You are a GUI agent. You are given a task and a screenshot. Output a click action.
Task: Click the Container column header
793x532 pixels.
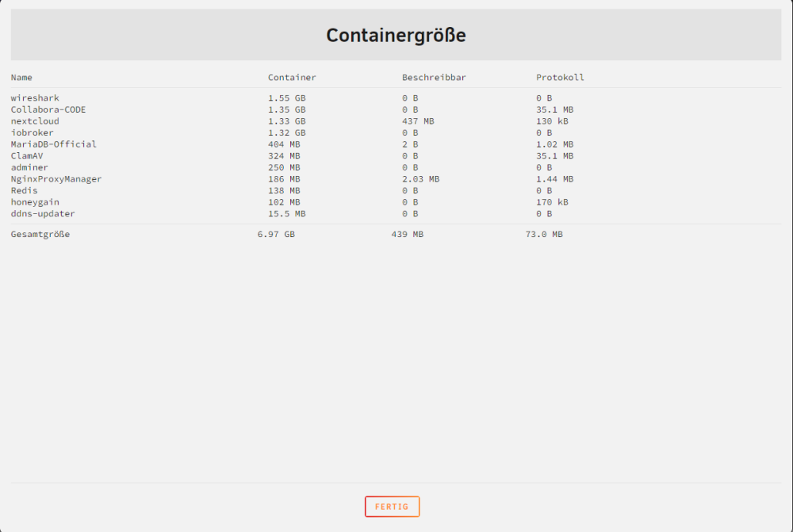click(x=292, y=78)
